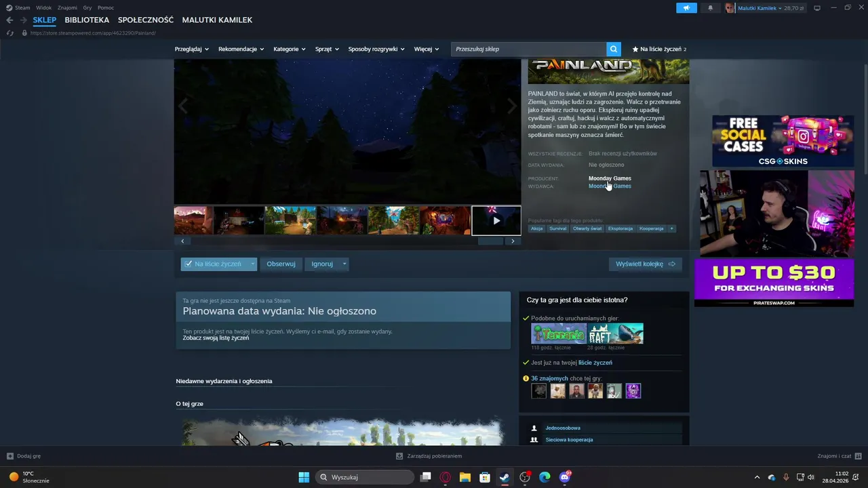Viewport: 868px width, 488px height.
Task: Toggle Na liście życzeń wishlist button
Action: 214,264
